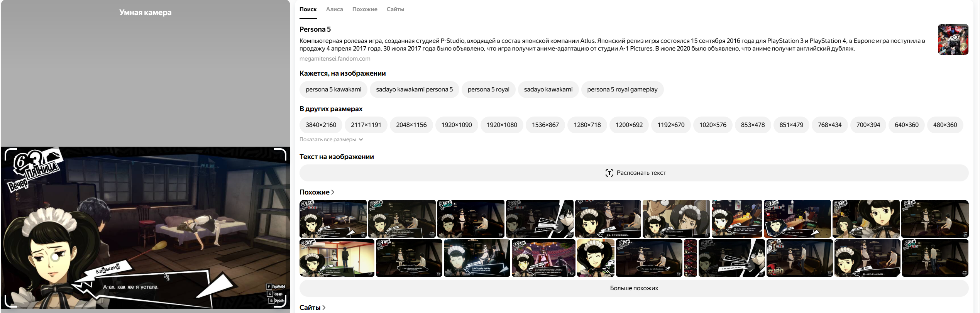Image resolution: width=980 pixels, height=313 pixels.
Task: Pick the 2117×1191 size
Action: pyautogui.click(x=366, y=125)
